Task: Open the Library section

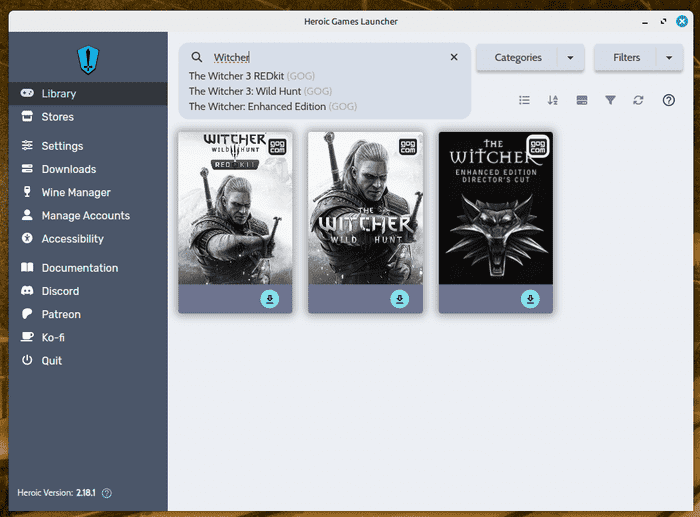Action: [x=88, y=93]
